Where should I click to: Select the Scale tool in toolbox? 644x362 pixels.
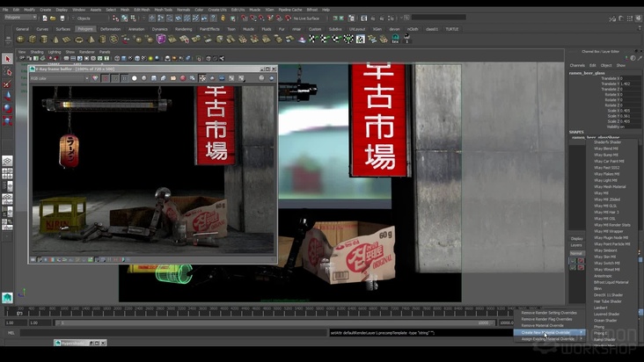(7, 121)
